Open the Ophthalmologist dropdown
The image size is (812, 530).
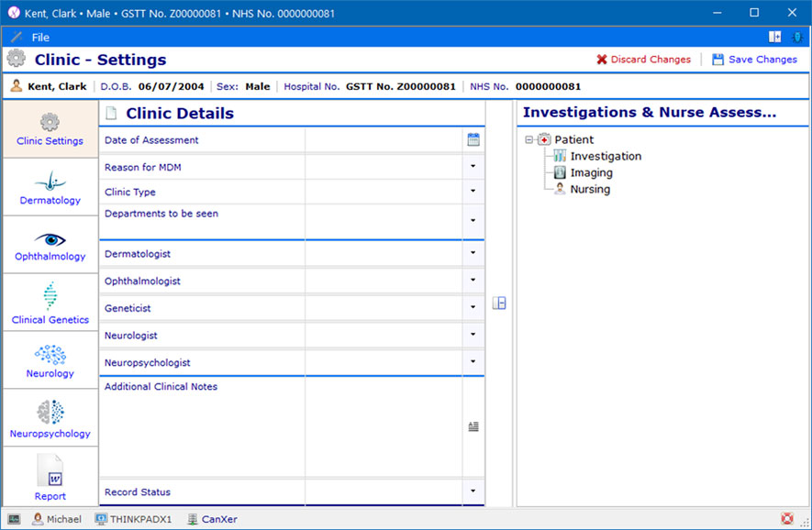[x=473, y=280]
